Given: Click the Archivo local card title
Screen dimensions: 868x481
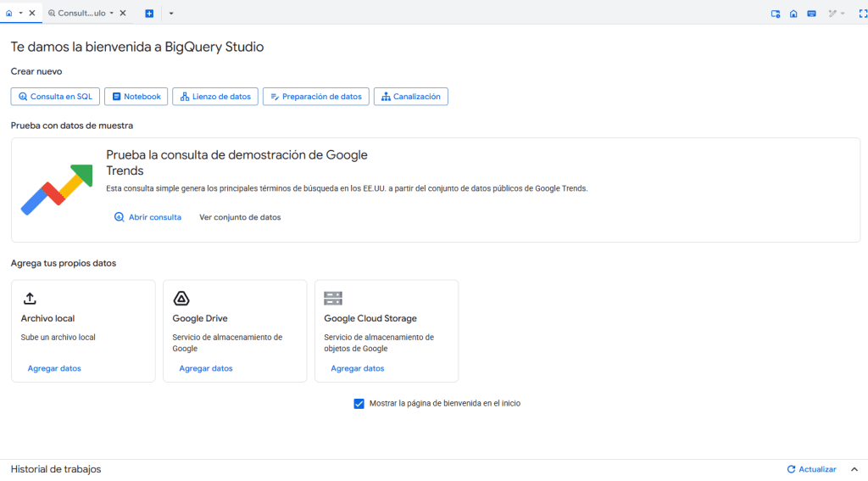Looking at the screenshot, I should (47, 319).
